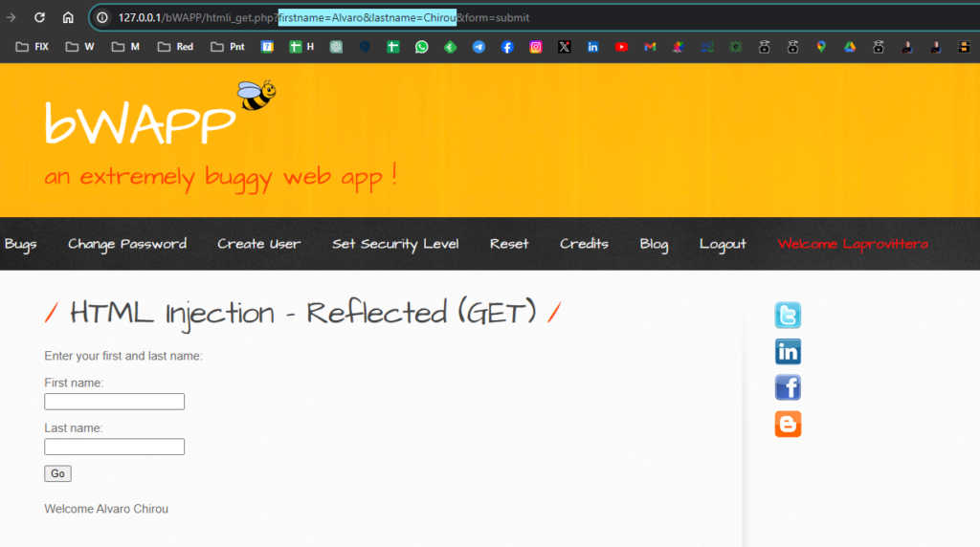Submit the form with Go button
The width and height of the screenshot is (980, 547).
click(x=57, y=473)
